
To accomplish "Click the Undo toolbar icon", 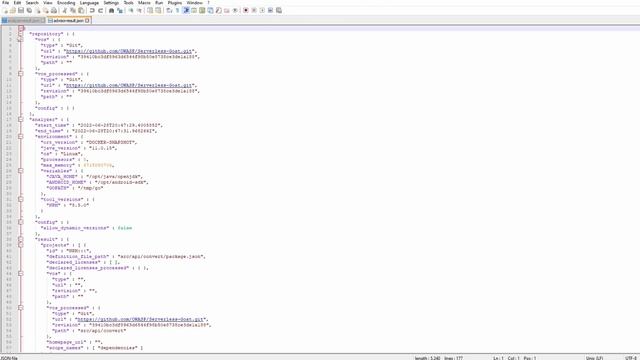I will click(x=92, y=10).
